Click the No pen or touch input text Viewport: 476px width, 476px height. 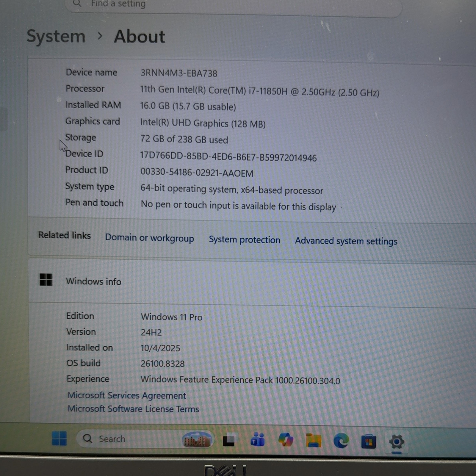pos(238,206)
